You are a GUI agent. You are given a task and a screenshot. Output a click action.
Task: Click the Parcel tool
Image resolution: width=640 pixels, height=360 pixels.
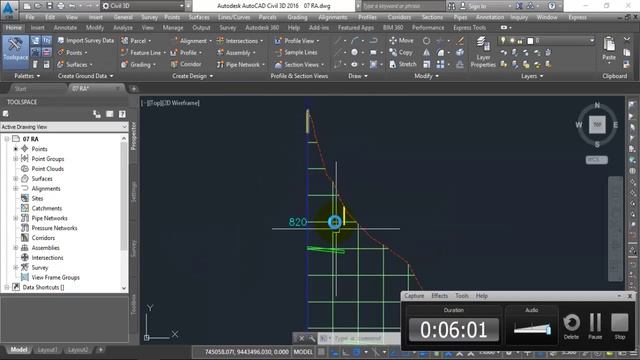[x=136, y=41]
